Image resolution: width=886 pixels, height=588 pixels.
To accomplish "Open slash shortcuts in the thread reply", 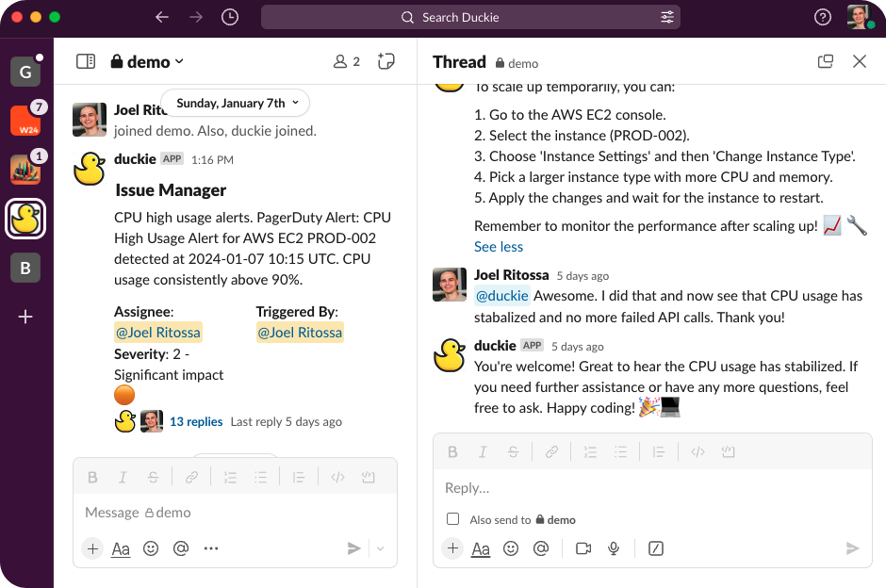I will (x=656, y=548).
